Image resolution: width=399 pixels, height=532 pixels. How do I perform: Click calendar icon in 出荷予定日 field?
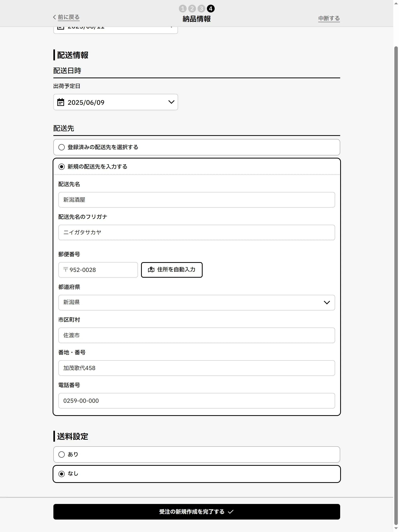point(61,102)
